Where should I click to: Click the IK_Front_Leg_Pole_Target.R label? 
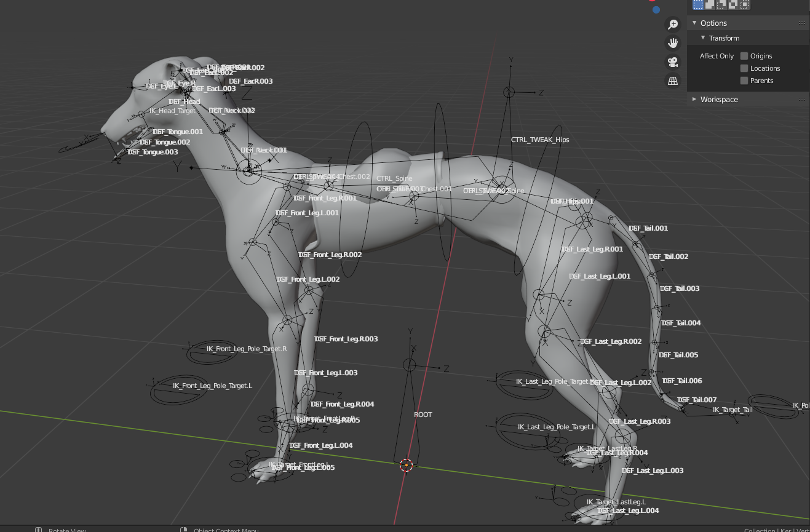(x=247, y=349)
